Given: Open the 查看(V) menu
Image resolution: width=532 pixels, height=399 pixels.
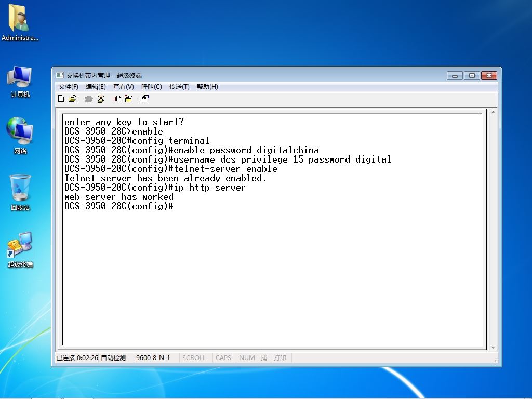Looking at the screenshot, I should [124, 87].
